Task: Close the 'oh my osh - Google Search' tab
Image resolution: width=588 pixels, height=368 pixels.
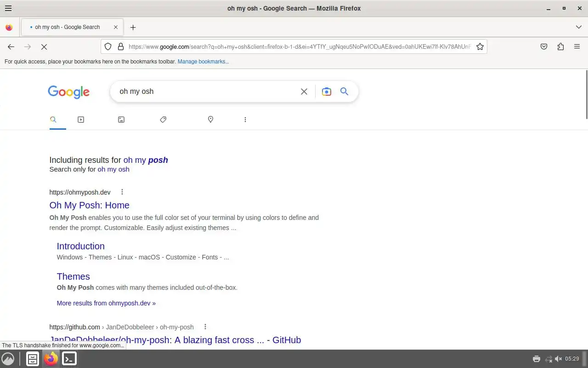Action: (x=116, y=27)
